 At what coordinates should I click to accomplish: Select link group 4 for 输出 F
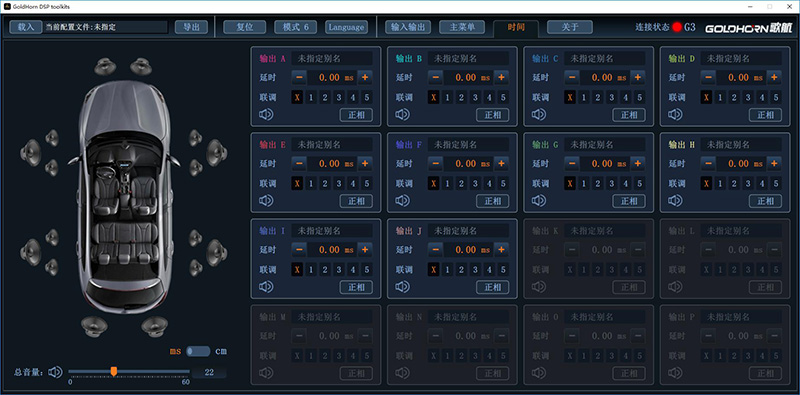(489, 184)
